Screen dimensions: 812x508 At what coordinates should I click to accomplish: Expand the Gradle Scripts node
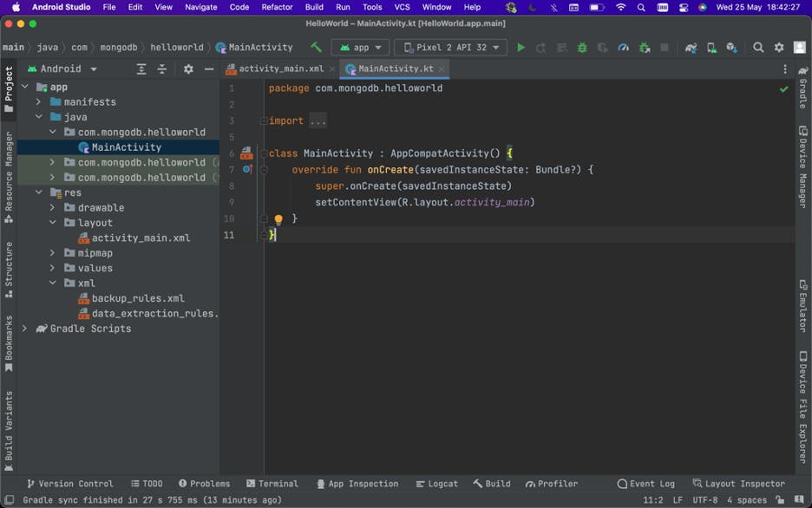pos(24,329)
